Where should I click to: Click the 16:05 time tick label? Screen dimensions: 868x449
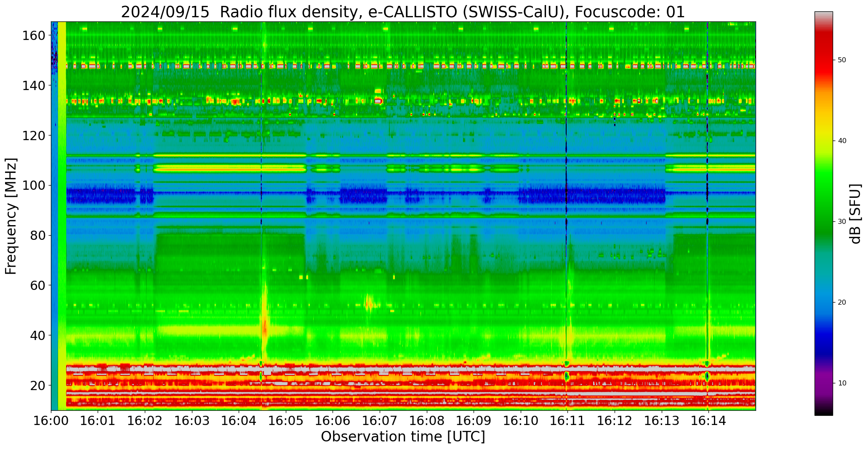(x=286, y=420)
